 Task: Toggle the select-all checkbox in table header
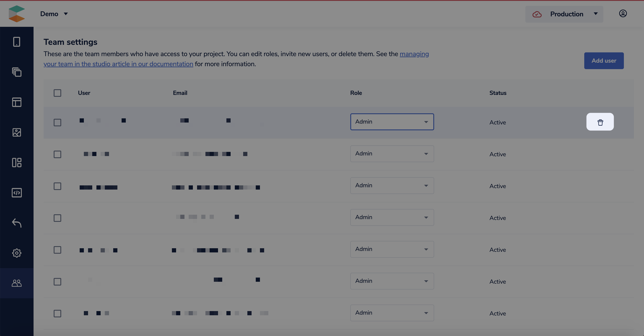click(57, 93)
